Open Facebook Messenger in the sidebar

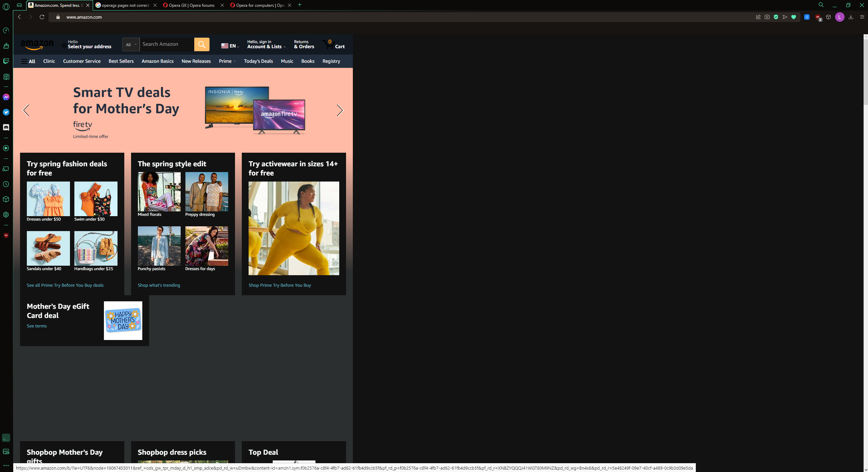pos(6,97)
